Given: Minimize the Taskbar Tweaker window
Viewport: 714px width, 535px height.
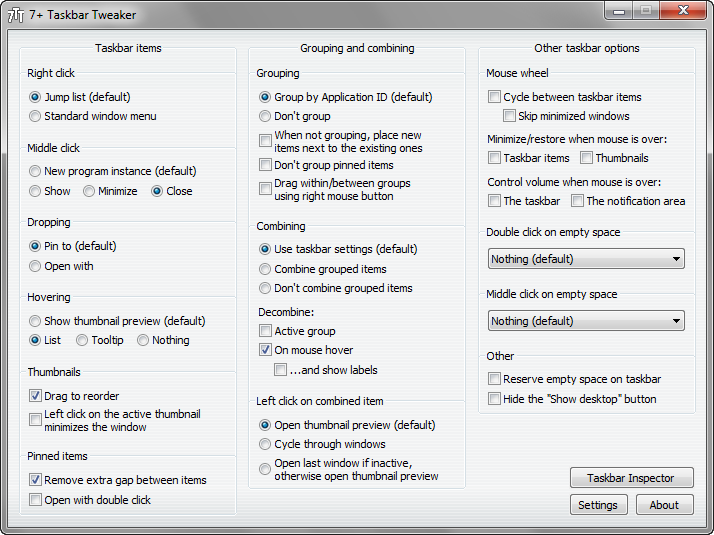Looking at the screenshot, I should (x=621, y=11).
